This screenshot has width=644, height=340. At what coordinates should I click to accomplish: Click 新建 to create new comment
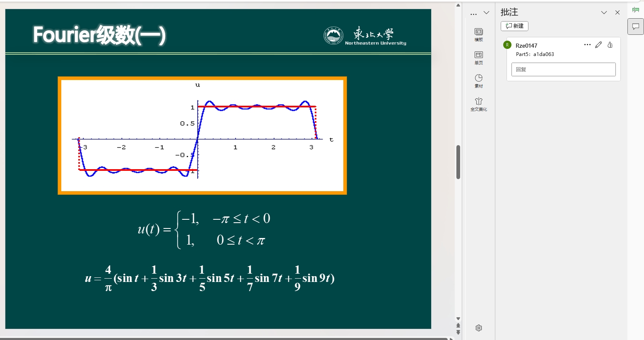tap(514, 26)
